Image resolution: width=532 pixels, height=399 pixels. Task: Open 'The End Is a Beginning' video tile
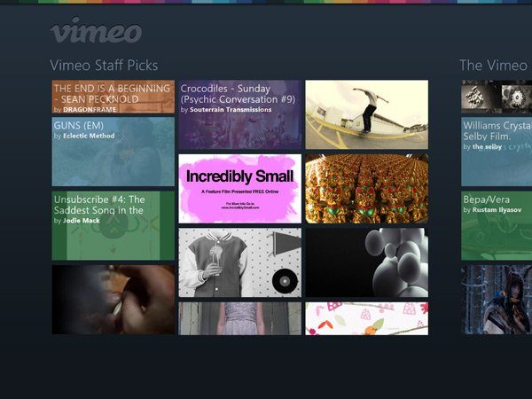click(x=113, y=97)
